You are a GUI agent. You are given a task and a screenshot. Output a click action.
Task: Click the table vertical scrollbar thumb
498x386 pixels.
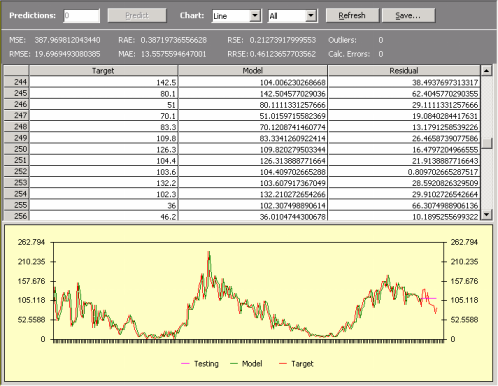point(487,143)
